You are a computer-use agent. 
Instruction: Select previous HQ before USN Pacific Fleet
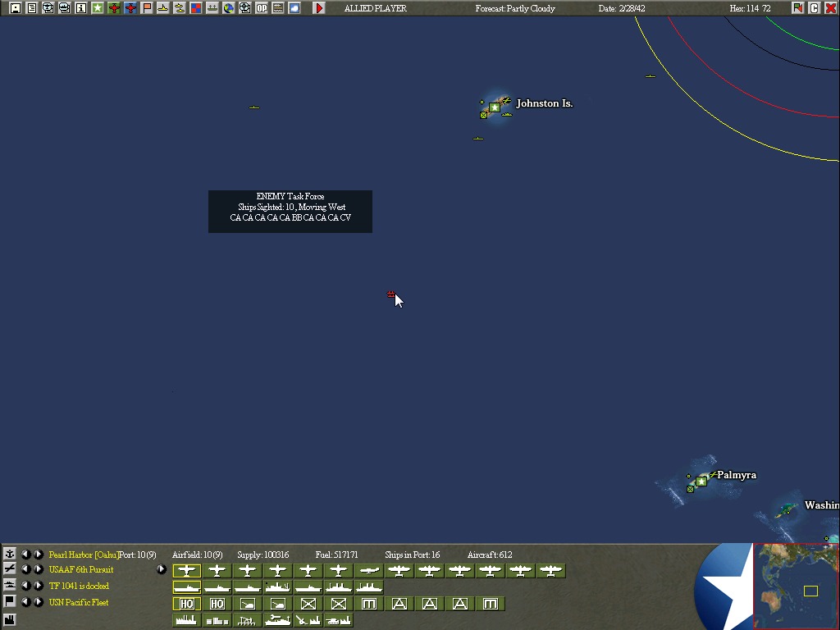[25, 601]
